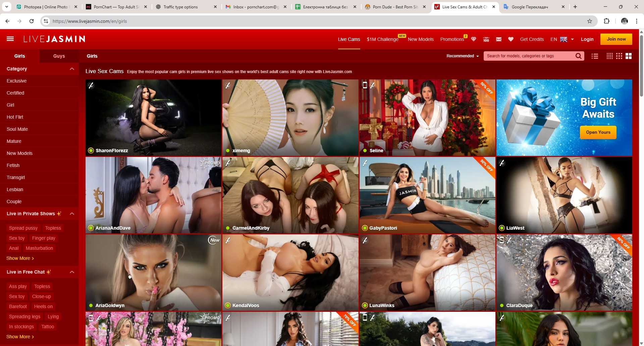This screenshot has height=346, width=644.
Task: Click the model search input field
Action: tap(530, 56)
